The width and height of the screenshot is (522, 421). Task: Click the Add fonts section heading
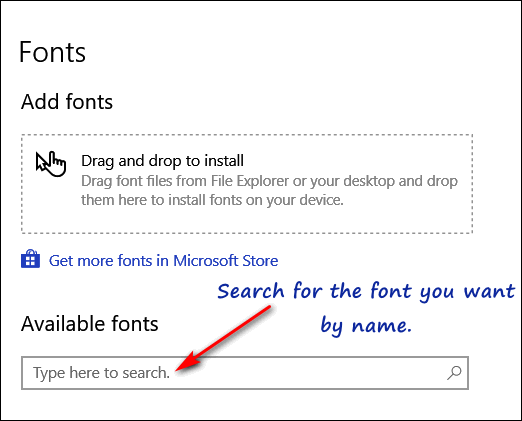(67, 101)
